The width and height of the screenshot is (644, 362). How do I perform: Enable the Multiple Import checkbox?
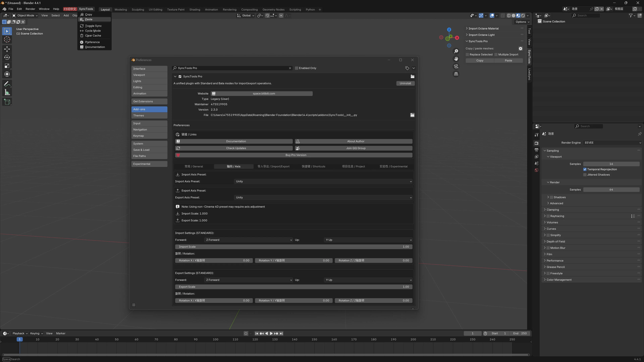pos(496,54)
